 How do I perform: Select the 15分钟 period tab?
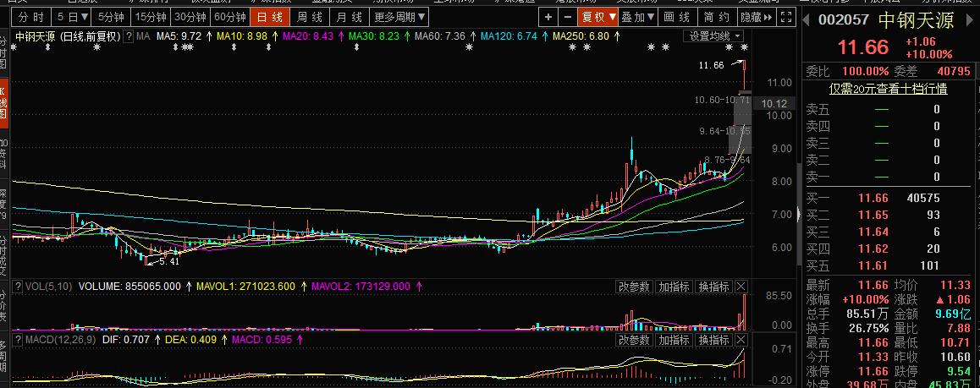(151, 17)
